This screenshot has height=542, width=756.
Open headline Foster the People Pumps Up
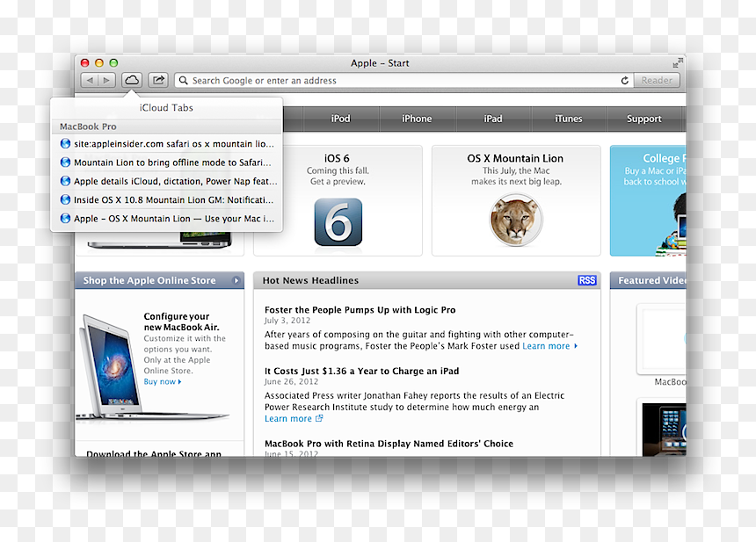coord(360,310)
